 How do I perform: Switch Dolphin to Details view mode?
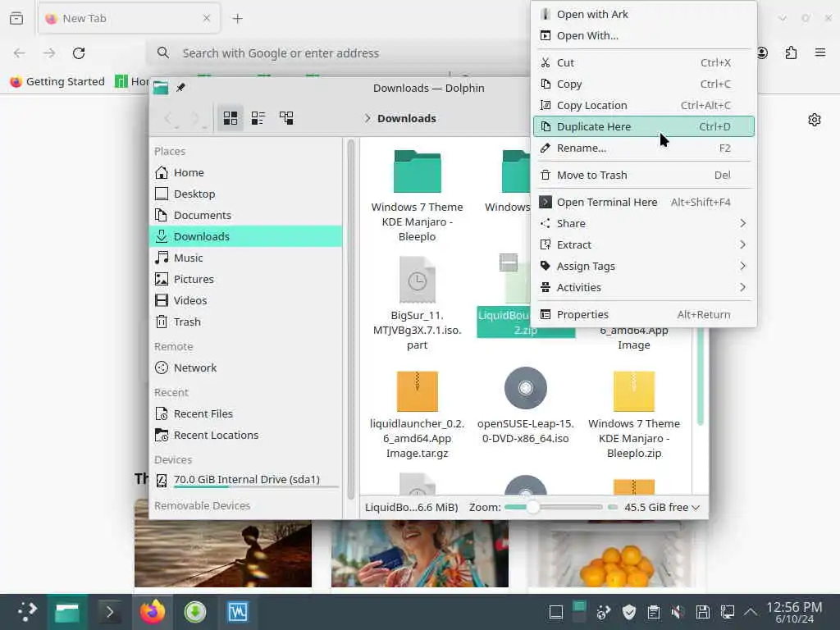[286, 118]
